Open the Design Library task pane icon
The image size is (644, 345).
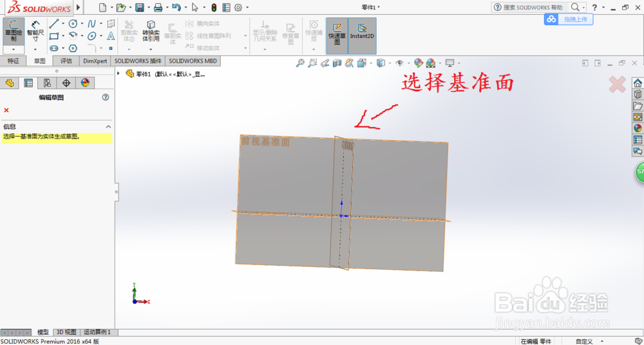coord(638,94)
